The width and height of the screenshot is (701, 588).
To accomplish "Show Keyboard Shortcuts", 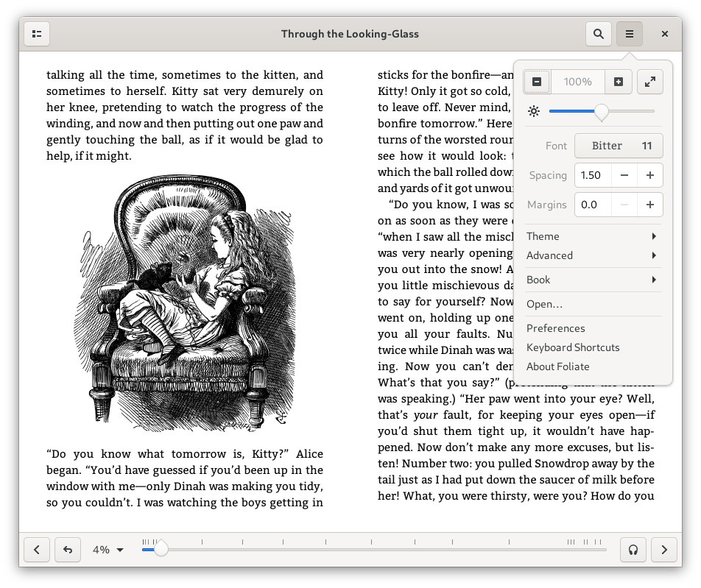I will pyautogui.click(x=592, y=347).
